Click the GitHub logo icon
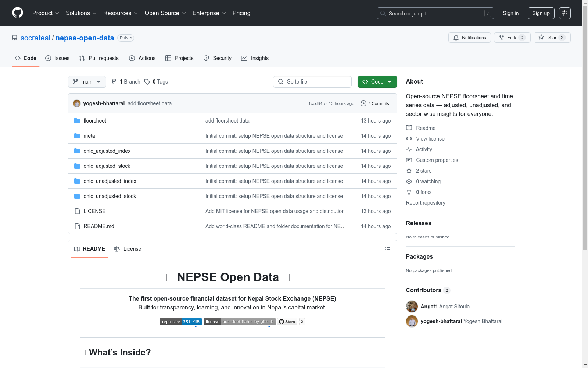This screenshot has height=368, width=588. (x=18, y=13)
